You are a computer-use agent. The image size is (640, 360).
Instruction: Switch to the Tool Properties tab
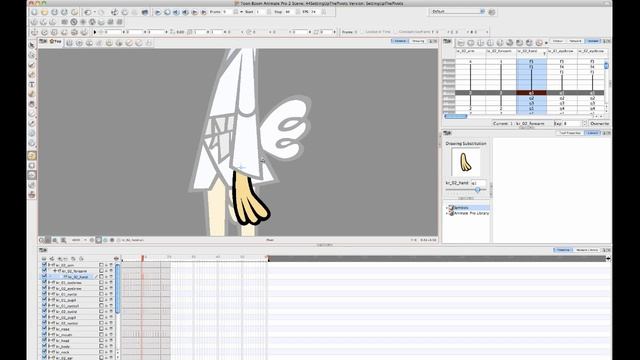pos(570,133)
